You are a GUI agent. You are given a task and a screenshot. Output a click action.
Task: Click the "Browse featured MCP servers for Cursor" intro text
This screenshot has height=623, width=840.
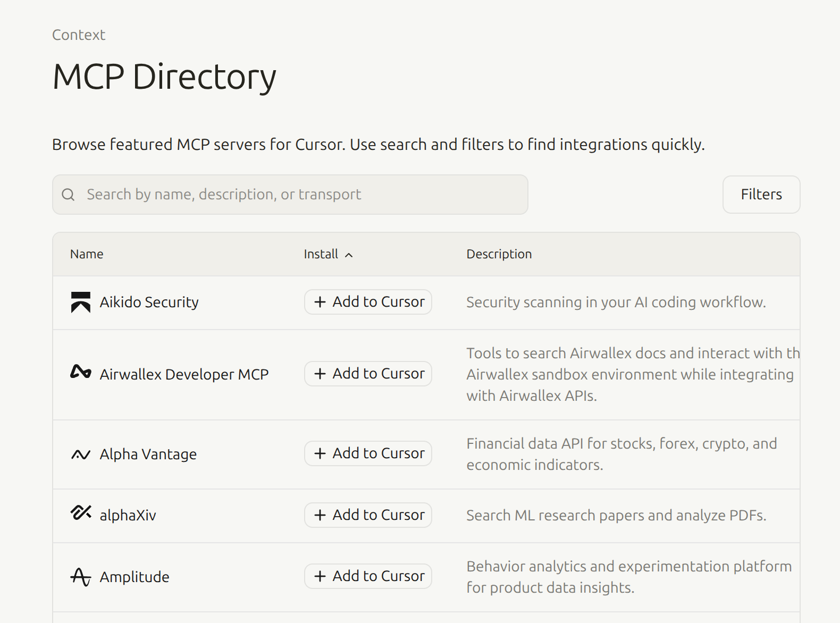(379, 145)
